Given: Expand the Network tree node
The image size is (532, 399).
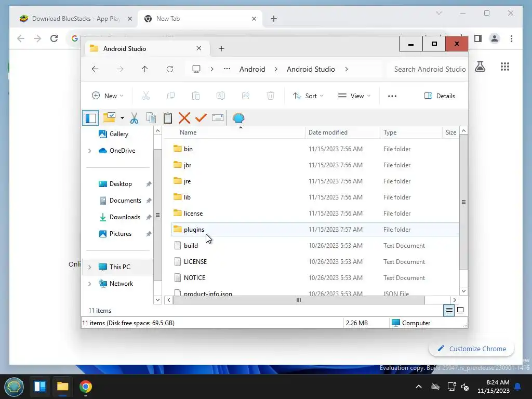Looking at the screenshot, I should point(89,284).
